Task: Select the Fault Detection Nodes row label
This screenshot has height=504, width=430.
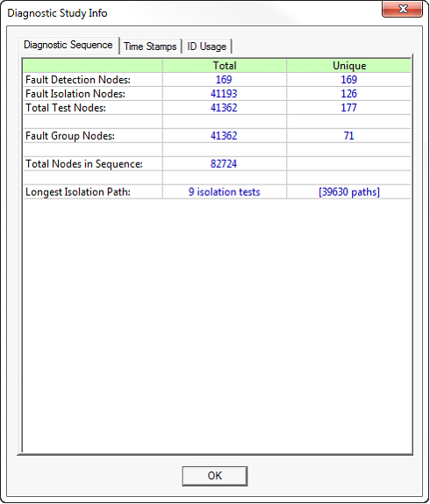Action: [78, 80]
